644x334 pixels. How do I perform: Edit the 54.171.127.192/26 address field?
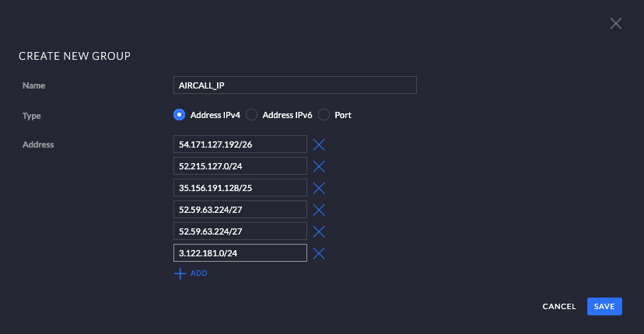240,144
